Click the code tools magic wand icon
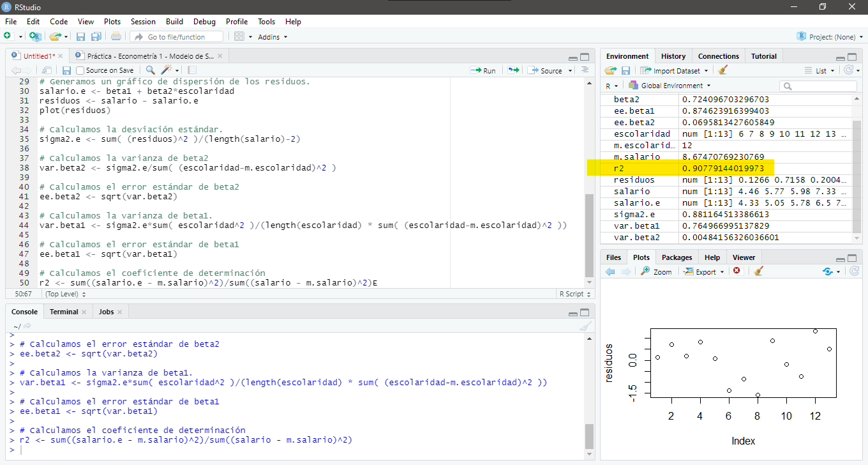 pos(167,70)
